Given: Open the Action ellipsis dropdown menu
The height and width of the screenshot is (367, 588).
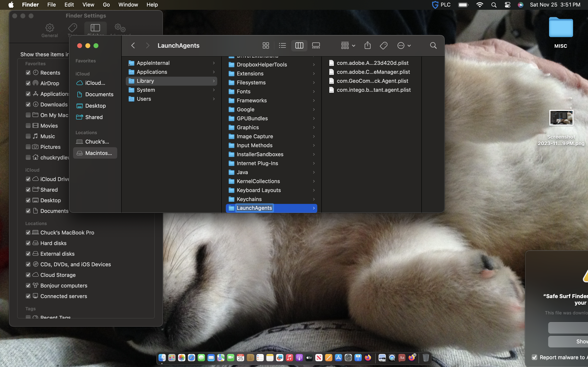Looking at the screenshot, I should 404,45.
